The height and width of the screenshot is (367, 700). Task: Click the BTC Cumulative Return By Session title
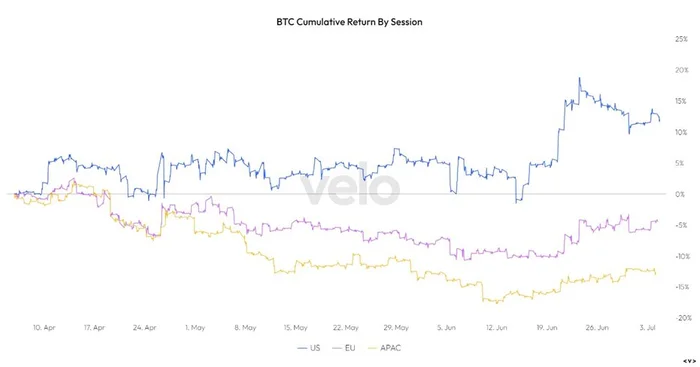[x=350, y=22]
